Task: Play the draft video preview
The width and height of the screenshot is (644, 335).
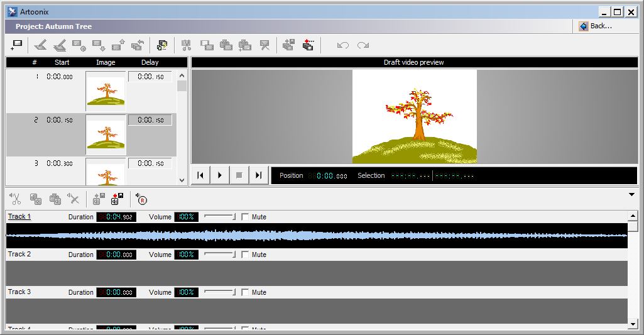Action: pos(220,175)
